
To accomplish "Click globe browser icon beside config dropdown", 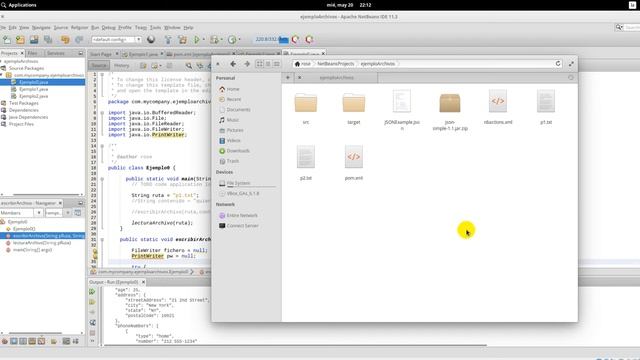I will [151, 39].
